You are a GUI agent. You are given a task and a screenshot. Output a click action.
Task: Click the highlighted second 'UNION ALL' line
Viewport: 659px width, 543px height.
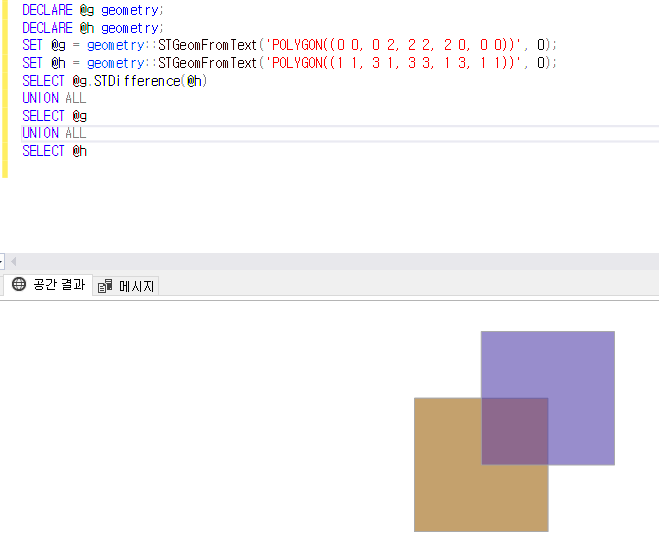point(54,133)
